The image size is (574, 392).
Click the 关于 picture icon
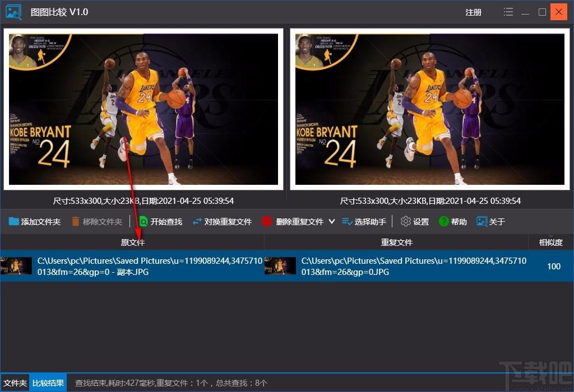click(x=482, y=221)
